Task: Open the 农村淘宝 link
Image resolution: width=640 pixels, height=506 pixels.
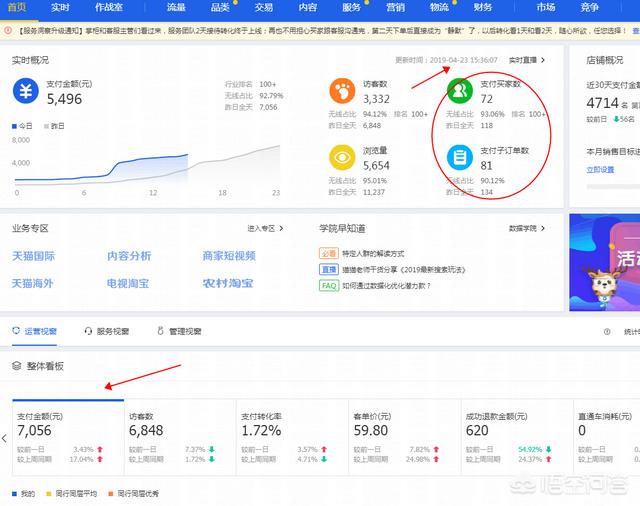Action: 229,283
